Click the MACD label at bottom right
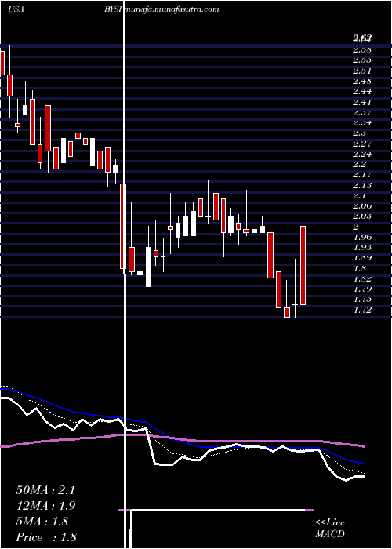The height and width of the screenshot is (549, 392). pos(330,534)
